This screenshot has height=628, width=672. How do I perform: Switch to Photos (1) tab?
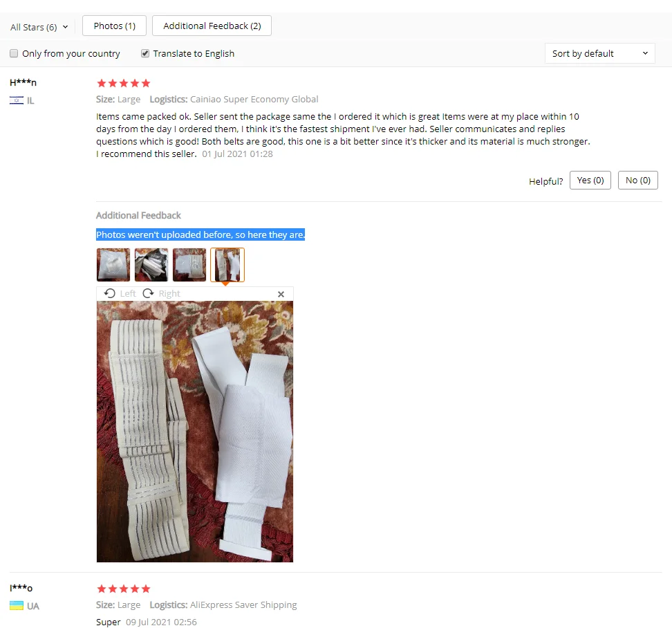[115, 26]
